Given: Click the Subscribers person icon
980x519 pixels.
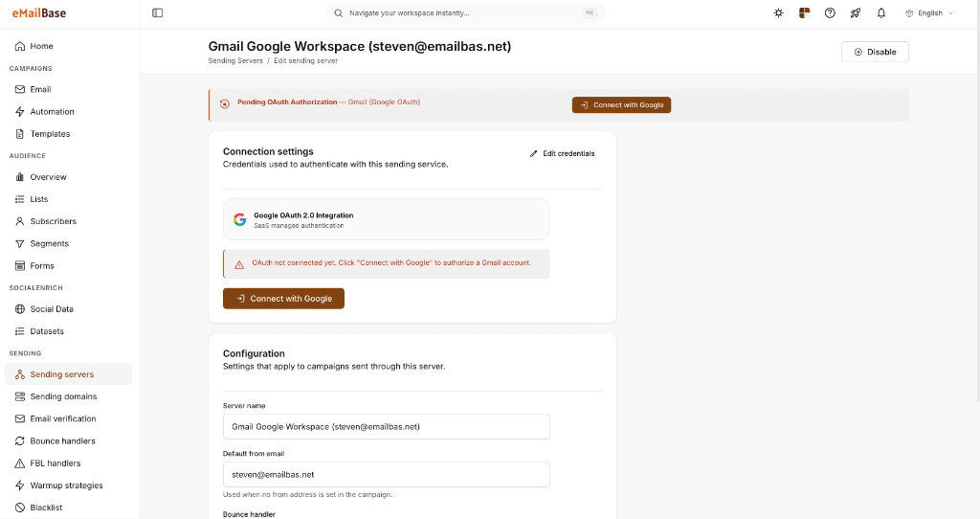Looking at the screenshot, I should point(20,221).
